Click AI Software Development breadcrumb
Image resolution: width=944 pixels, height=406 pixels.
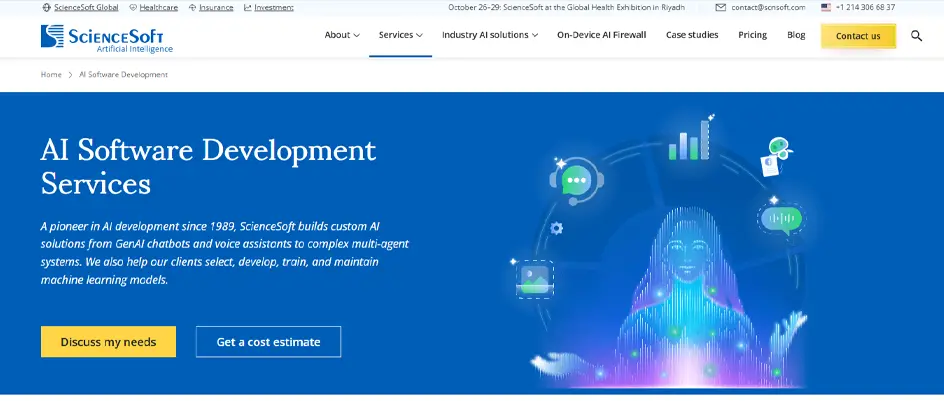click(x=123, y=75)
